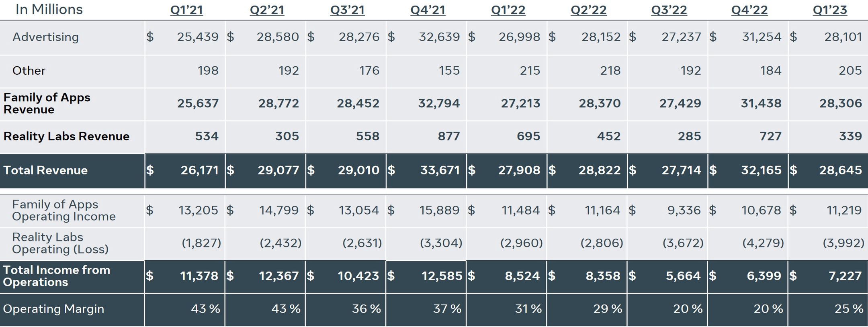Click the Reality Labs Revenue row label
The image size is (868, 327).
click(66, 136)
